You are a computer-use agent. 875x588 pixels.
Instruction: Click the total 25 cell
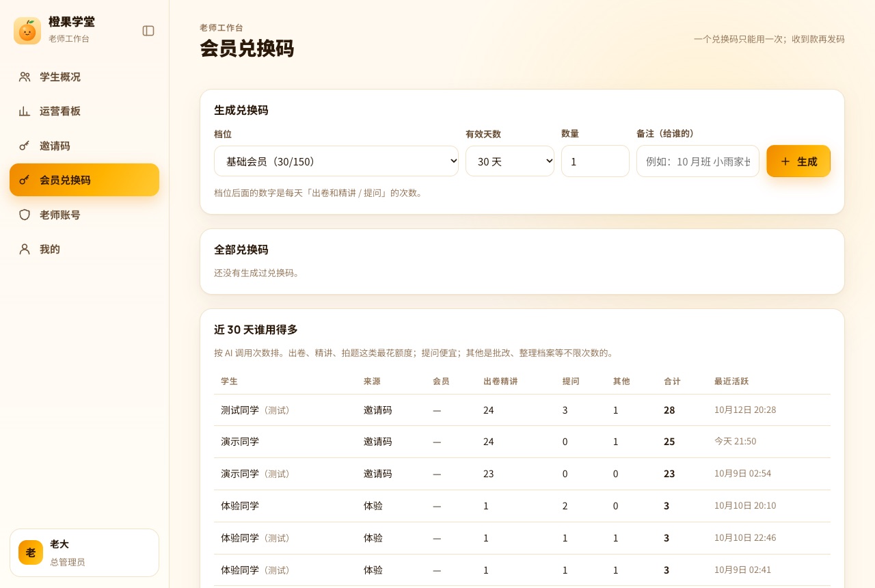669,442
